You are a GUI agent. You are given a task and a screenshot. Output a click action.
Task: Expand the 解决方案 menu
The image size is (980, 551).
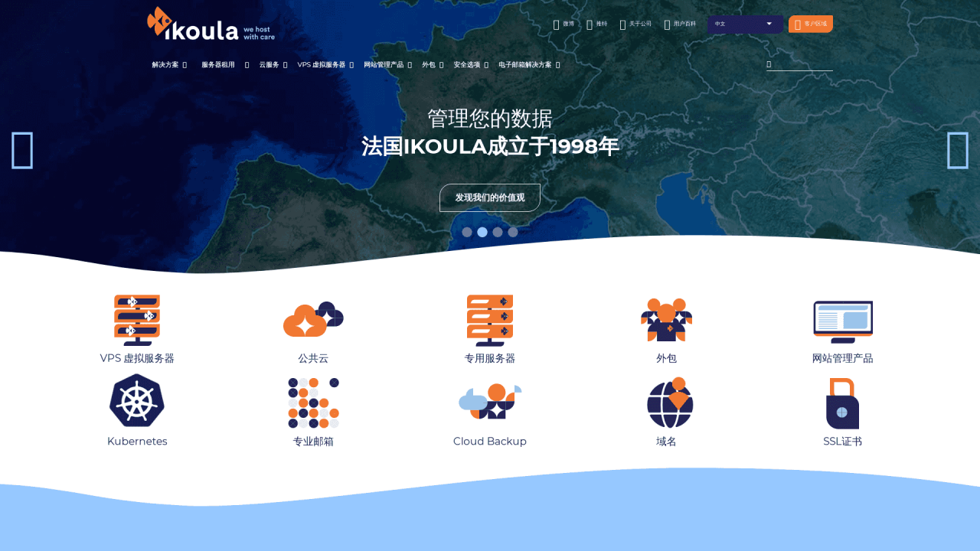point(168,65)
